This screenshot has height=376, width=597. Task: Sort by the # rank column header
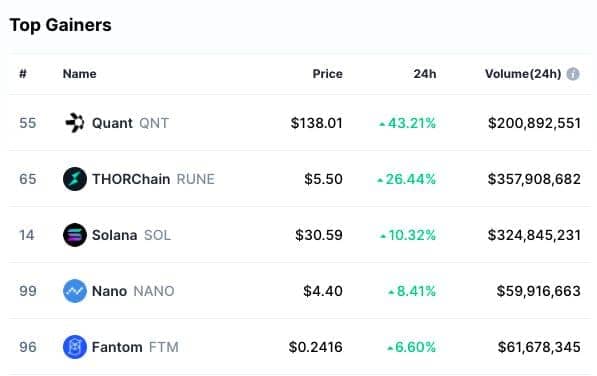23,73
